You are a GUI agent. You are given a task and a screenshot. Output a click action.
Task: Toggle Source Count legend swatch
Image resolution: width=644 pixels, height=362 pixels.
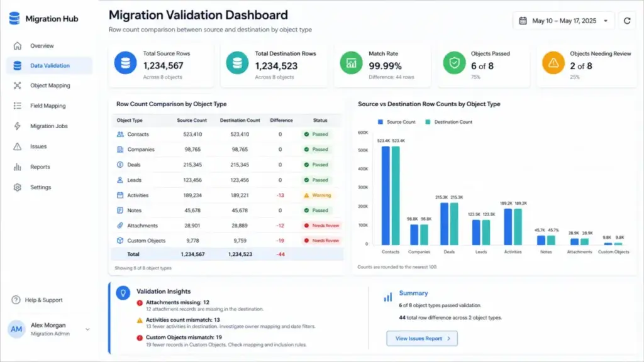(380, 122)
